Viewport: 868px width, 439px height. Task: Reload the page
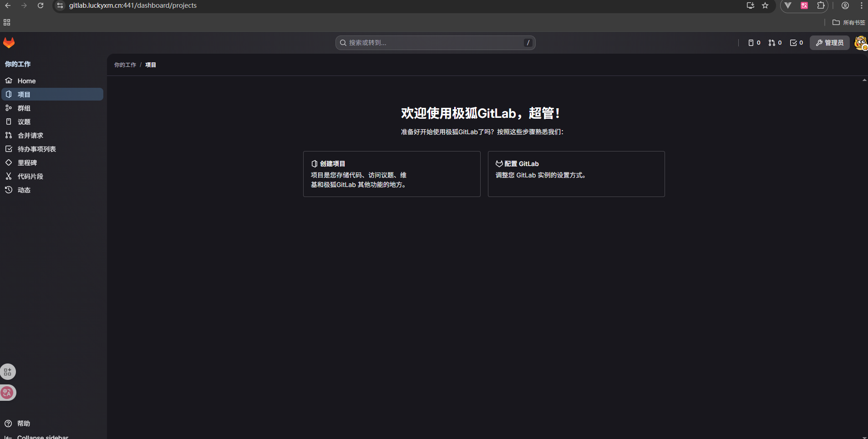[x=41, y=5]
